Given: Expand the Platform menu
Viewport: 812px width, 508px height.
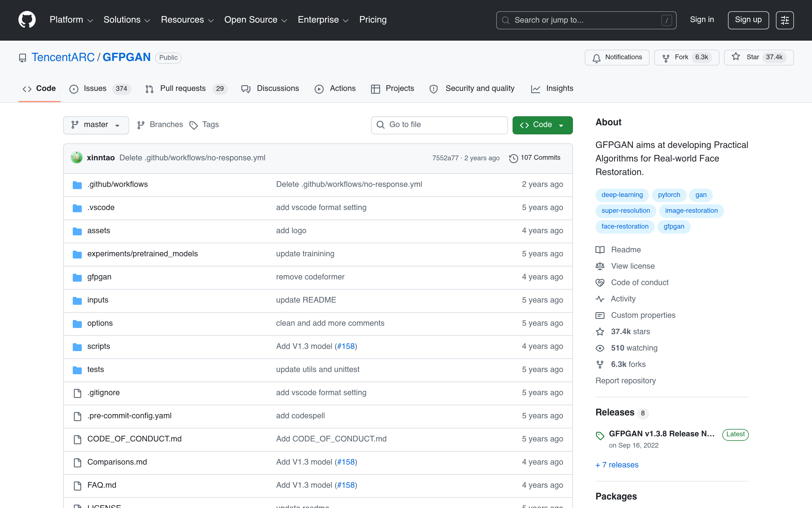Looking at the screenshot, I should (x=71, y=20).
